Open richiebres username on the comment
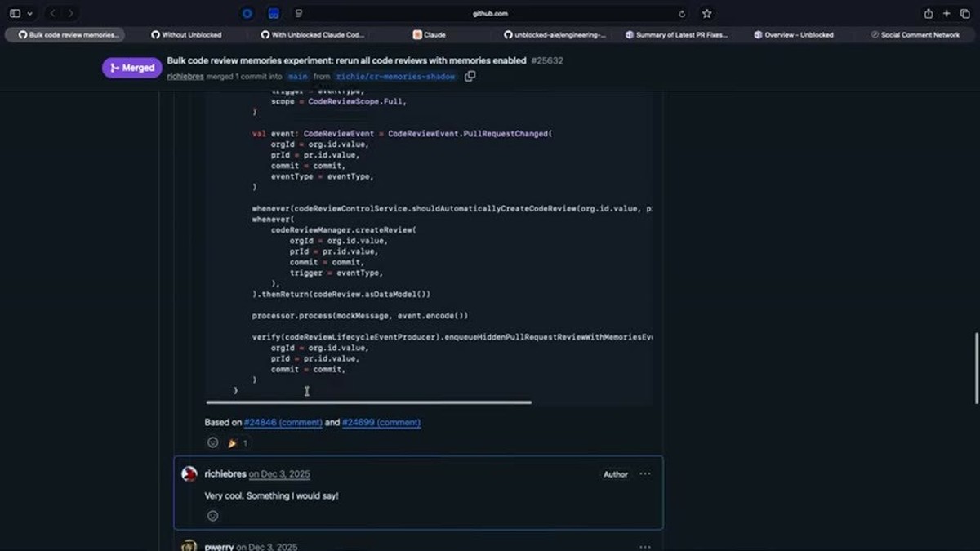This screenshot has height=551, width=980. (x=225, y=473)
